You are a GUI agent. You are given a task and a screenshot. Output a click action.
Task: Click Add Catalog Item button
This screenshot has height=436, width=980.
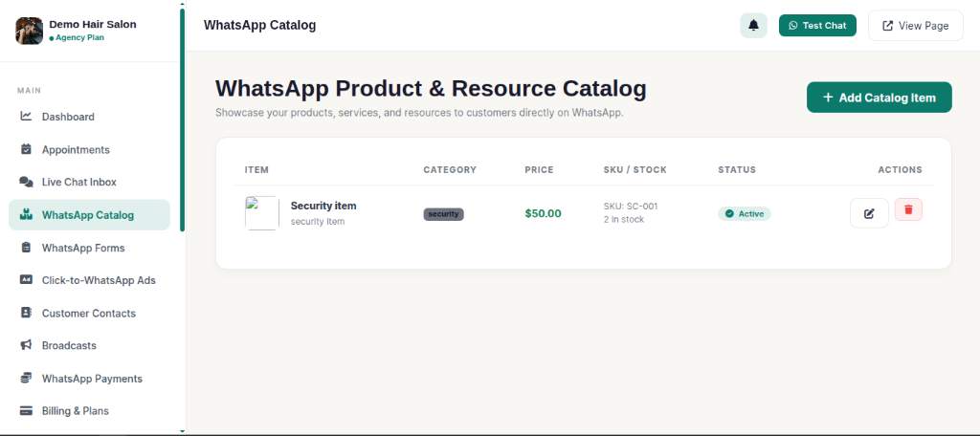[x=879, y=98]
